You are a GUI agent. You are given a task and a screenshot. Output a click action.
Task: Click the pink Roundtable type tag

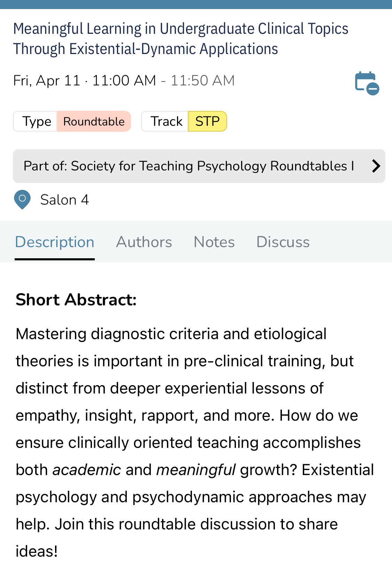coord(94,121)
